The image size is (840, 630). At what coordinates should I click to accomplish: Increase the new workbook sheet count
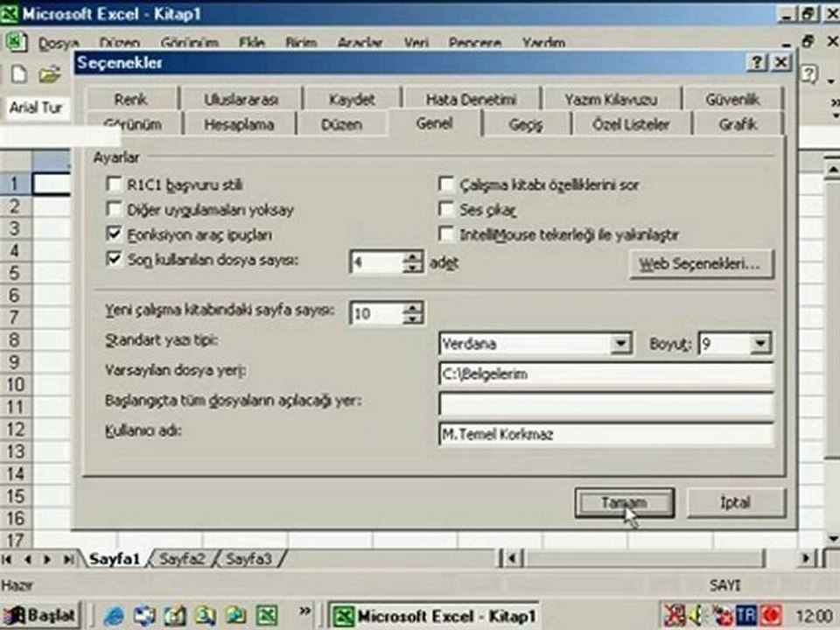(x=412, y=308)
